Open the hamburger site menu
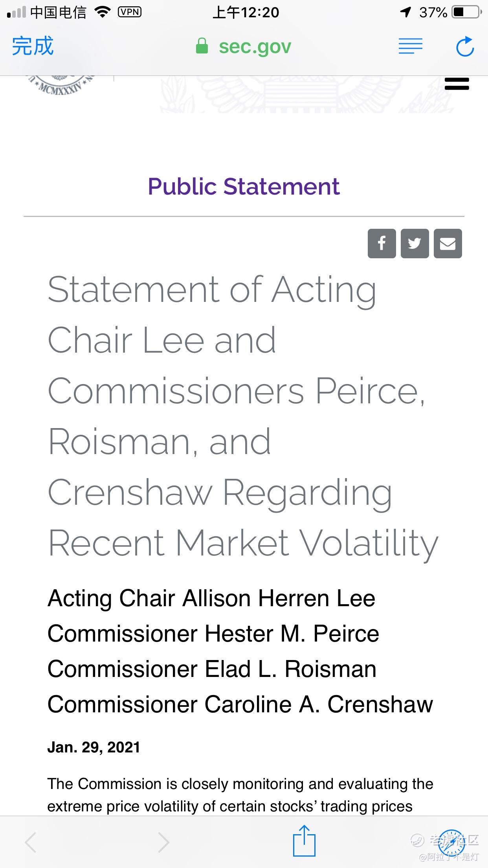 457,84
